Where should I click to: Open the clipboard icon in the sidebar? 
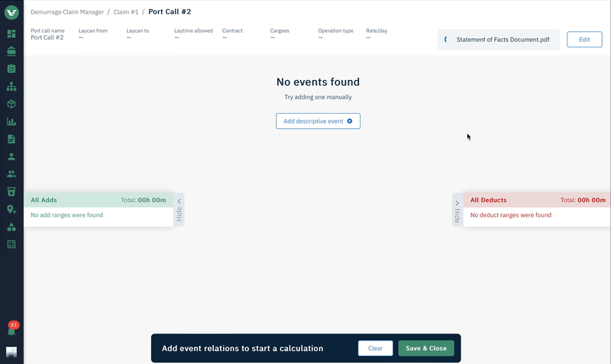[11, 69]
